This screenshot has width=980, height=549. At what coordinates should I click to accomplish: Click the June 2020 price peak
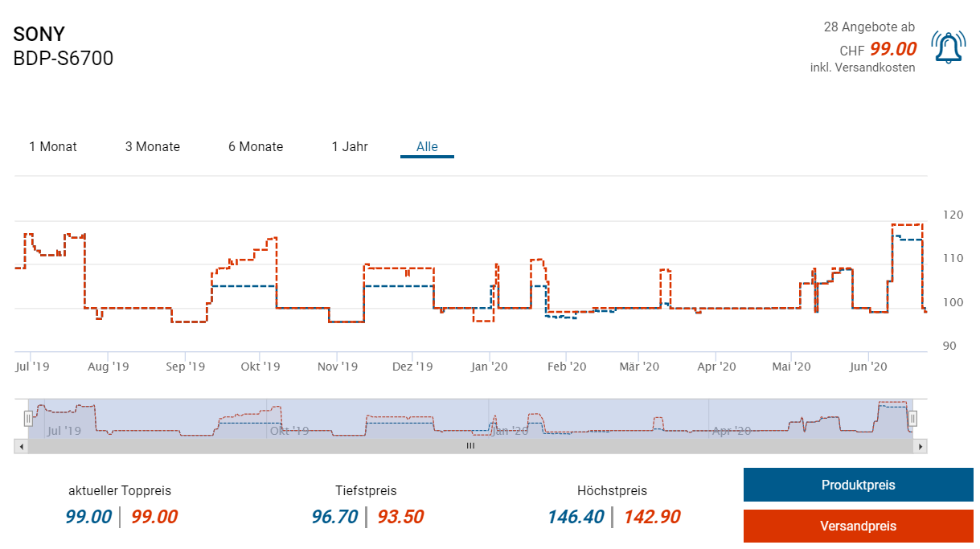pos(907,225)
